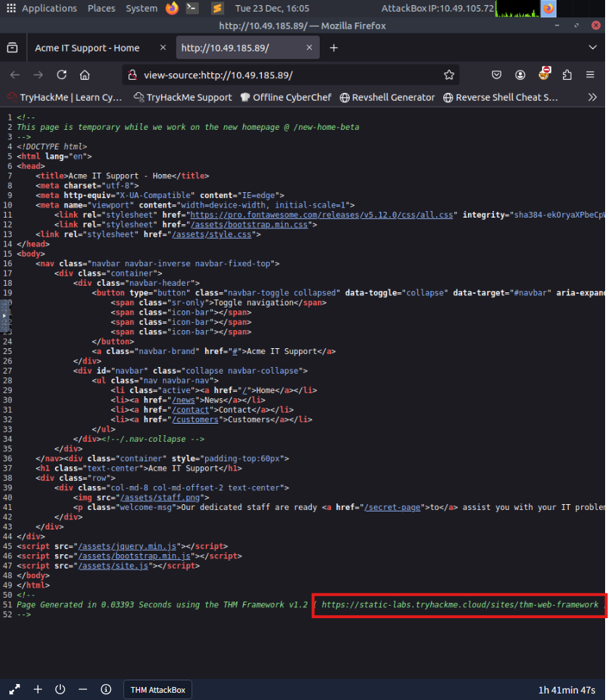Click the 1h 41min 47s timer
Screen dimensions: 608x700
point(567,690)
